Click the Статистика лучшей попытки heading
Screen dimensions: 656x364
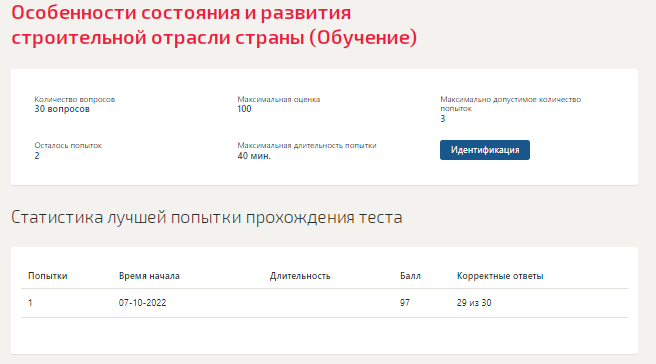[207, 217]
